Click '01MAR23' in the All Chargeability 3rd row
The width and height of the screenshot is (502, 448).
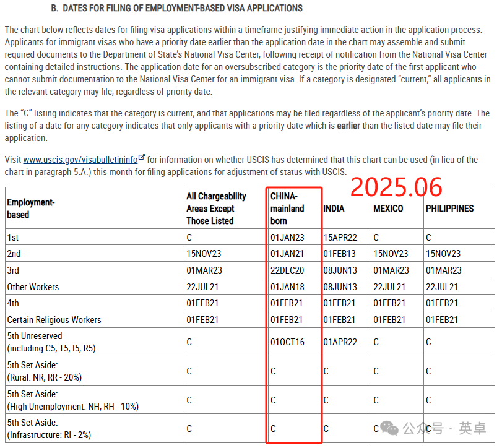pyautogui.click(x=204, y=270)
